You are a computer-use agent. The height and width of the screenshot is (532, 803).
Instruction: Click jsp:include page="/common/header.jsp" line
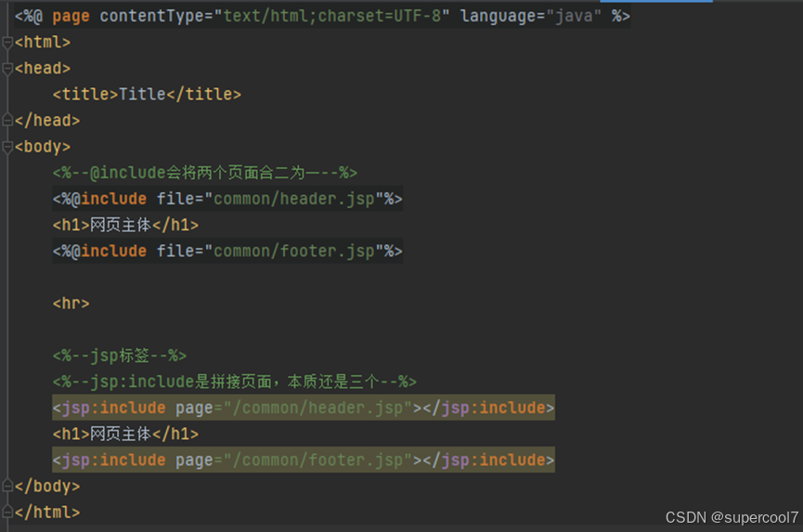pyautogui.click(x=304, y=408)
